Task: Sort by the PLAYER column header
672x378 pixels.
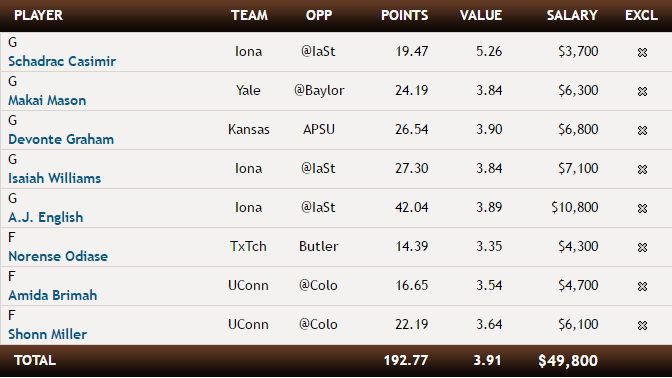Action: (39, 15)
